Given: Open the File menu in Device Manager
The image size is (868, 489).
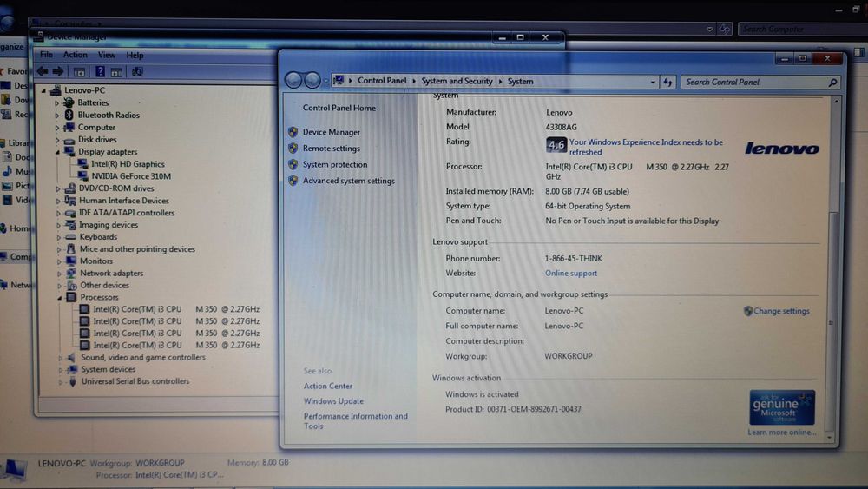Looking at the screenshot, I should pos(47,55).
